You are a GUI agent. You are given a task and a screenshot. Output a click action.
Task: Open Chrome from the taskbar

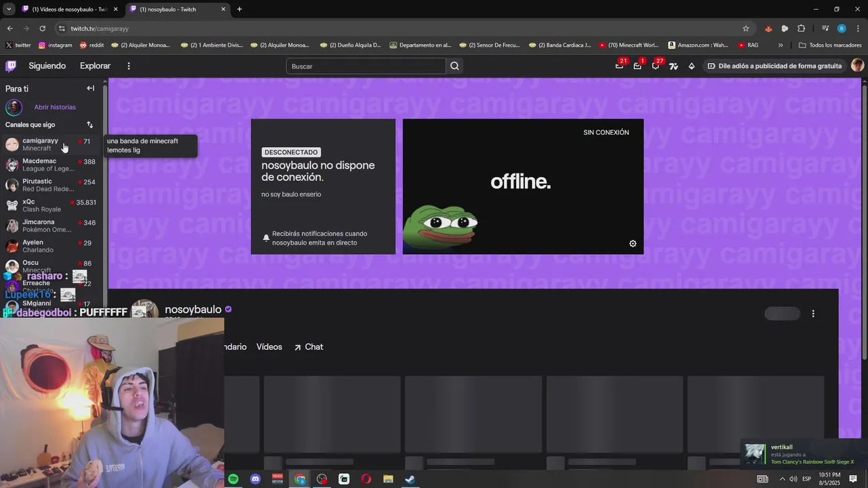[300, 479]
